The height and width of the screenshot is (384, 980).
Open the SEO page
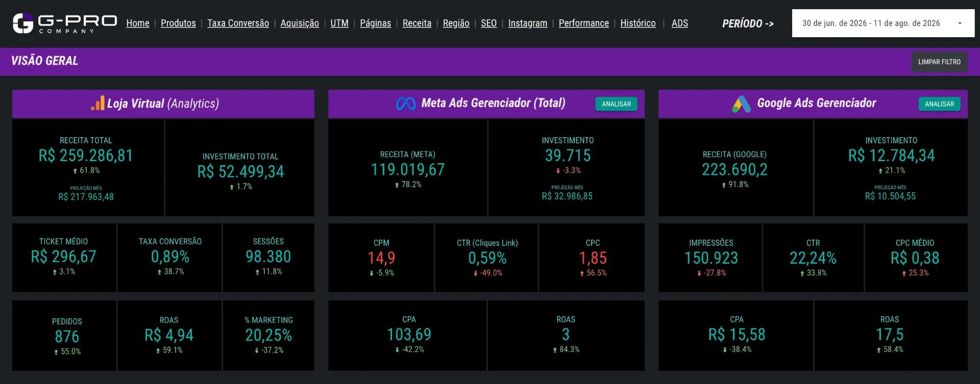click(488, 23)
